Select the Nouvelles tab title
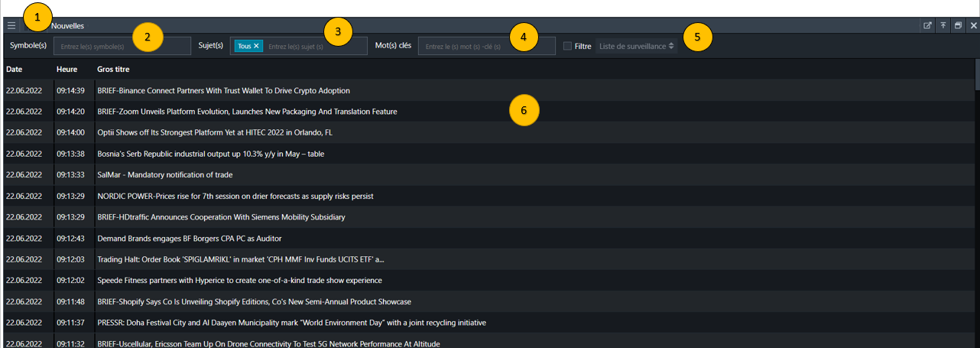 [67, 25]
